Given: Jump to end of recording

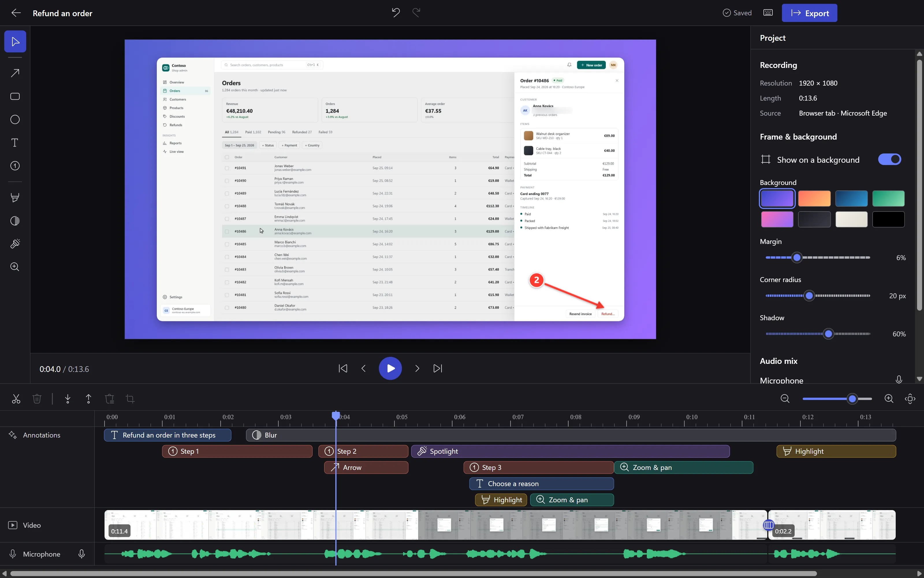Looking at the screenshot, I should click(x=437, y=368).
